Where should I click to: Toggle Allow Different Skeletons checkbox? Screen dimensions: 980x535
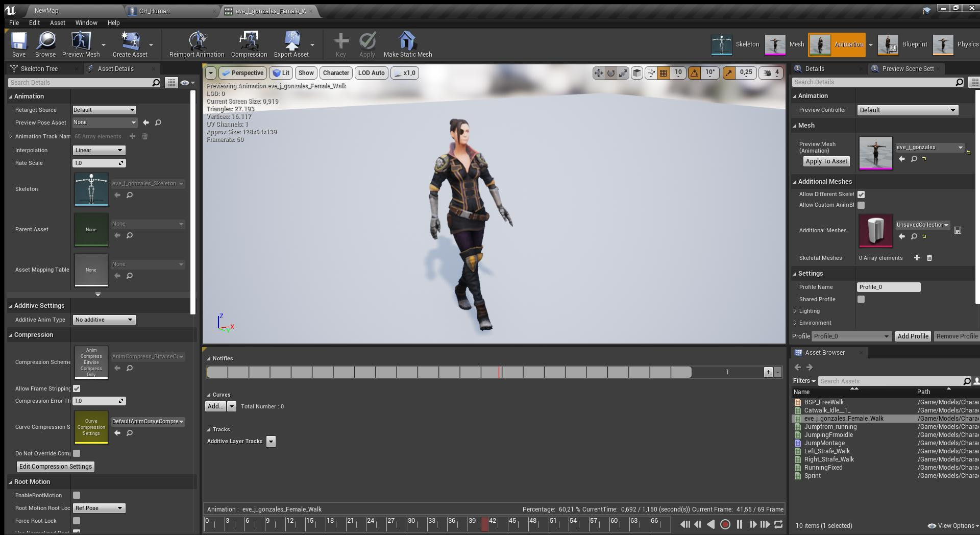pyautogui.click(x=861, y=194)
